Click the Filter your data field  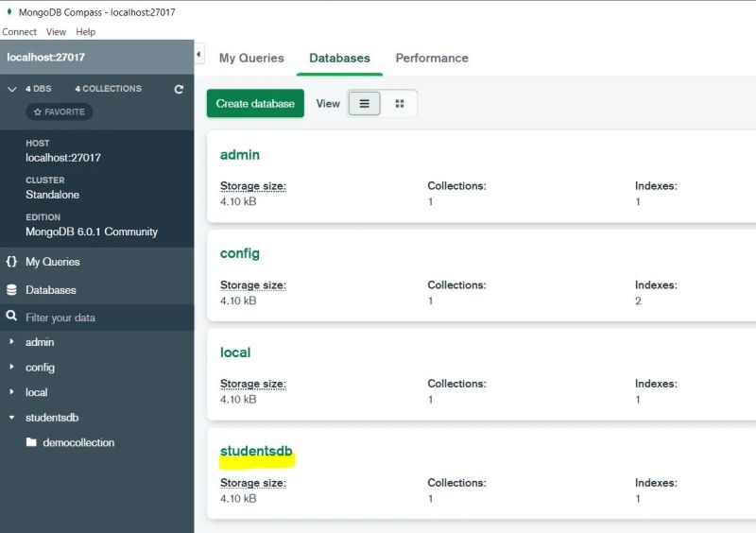(97, 318)
